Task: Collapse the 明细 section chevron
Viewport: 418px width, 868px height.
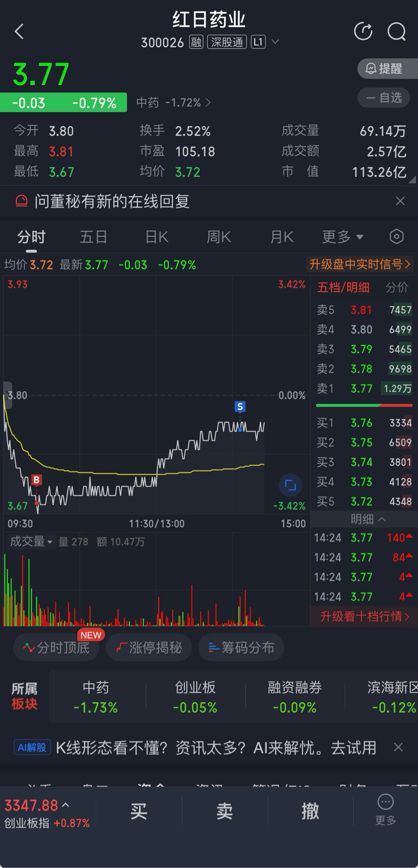Action: (x=382, y=519)
